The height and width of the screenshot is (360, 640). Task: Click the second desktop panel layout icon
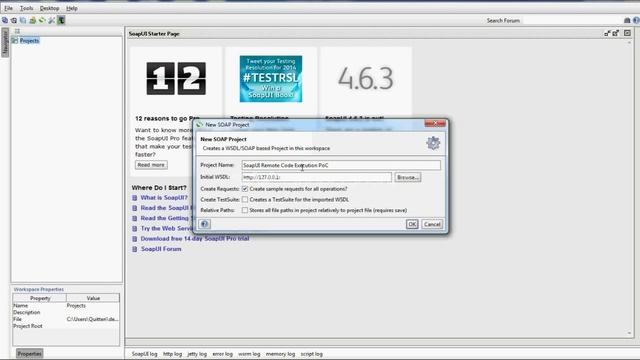point(616,33)
